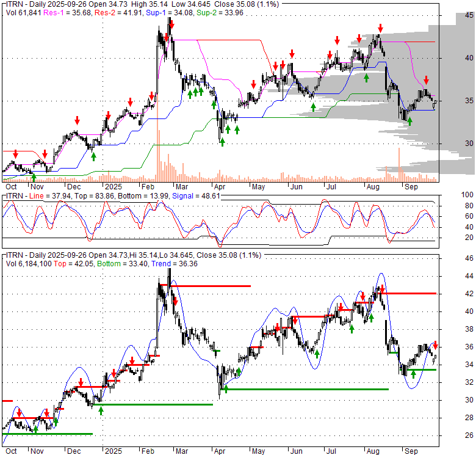The image size is (476, 455).
Task: Click the 100 label on oscillator axis
Action: pos(467,195)
